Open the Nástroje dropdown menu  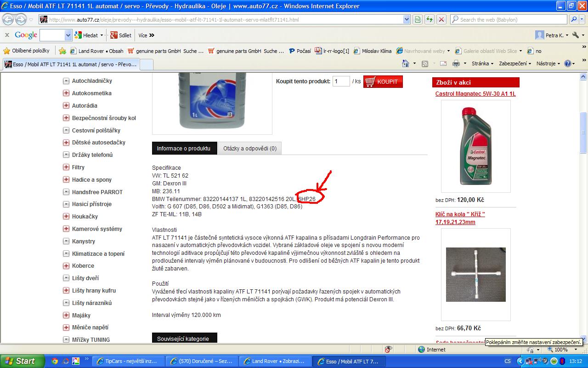pos(548,63)
